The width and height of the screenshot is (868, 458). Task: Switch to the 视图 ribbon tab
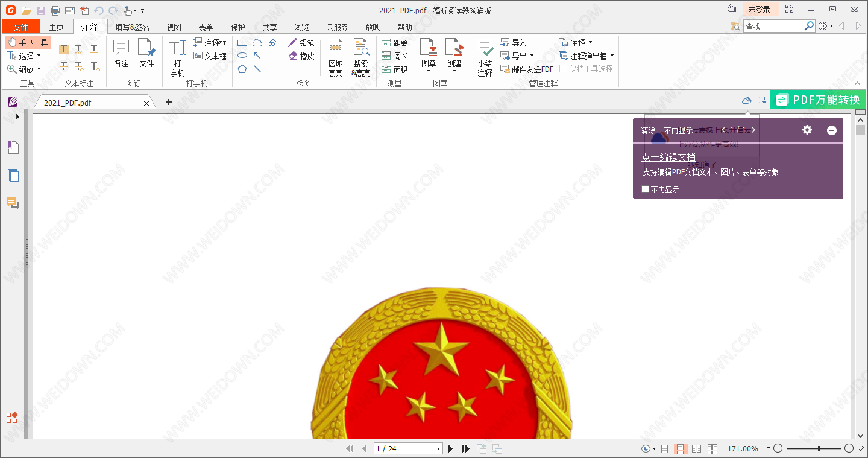click(x=174, y=27)
